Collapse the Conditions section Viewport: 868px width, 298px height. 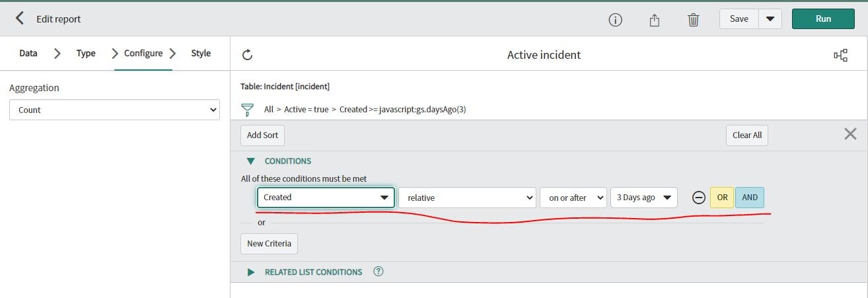(251, 161)
